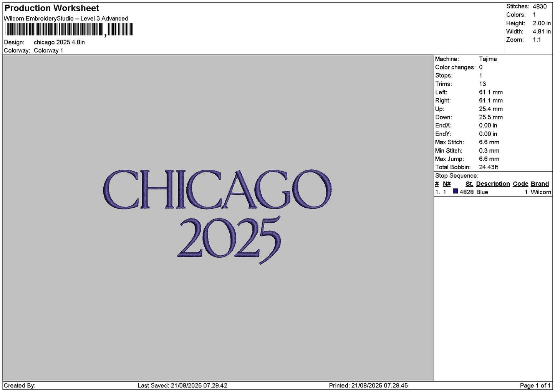This screenshot has height=392, width=555.
Task: Click design name 'chicago 2025 4,8in'
Action: point(59,42)
